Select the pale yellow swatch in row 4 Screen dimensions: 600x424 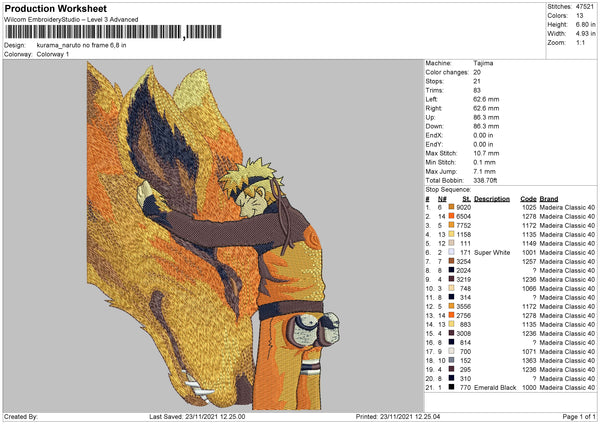point(452,234)
